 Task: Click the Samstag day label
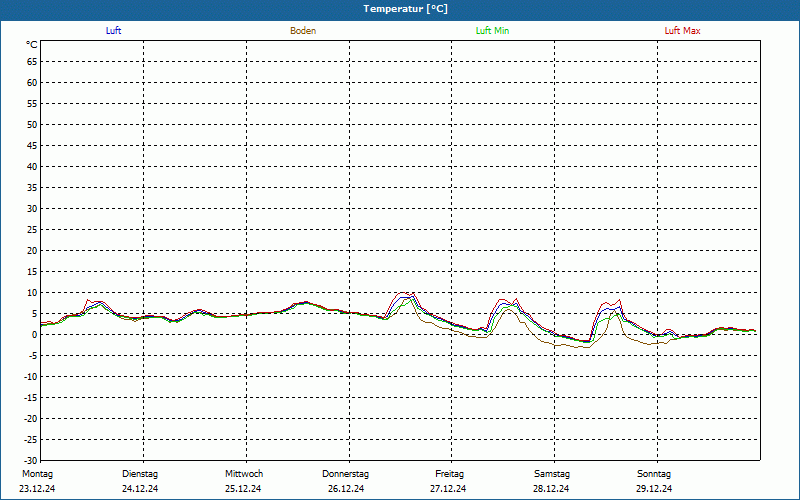click(x=552, y=474)
